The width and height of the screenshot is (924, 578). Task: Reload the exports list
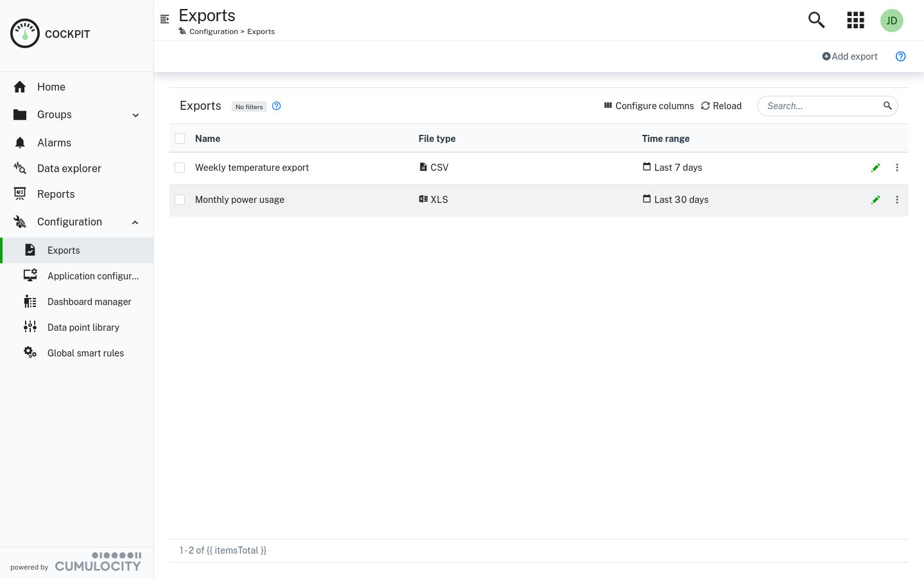click(721, 106)
